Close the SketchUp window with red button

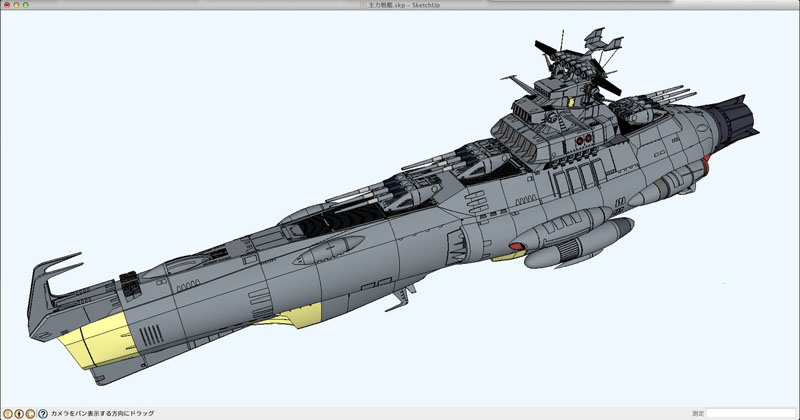click(6, 5)
